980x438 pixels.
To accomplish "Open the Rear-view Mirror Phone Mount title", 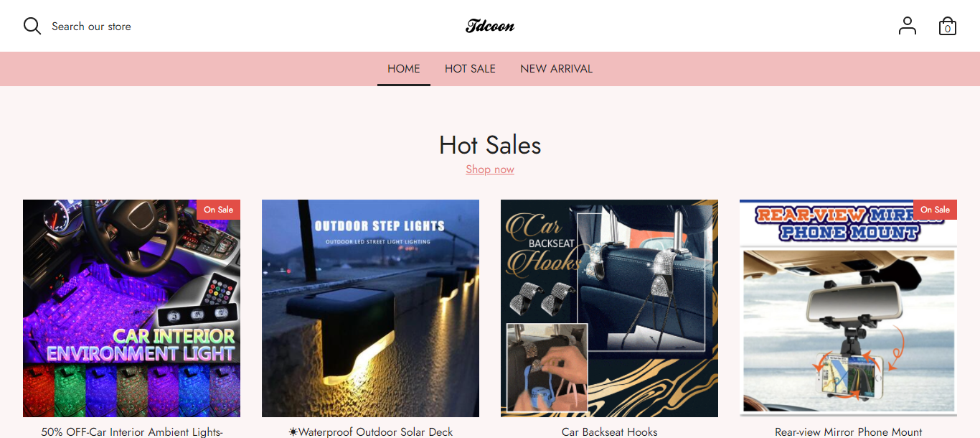I will (849, 432).
